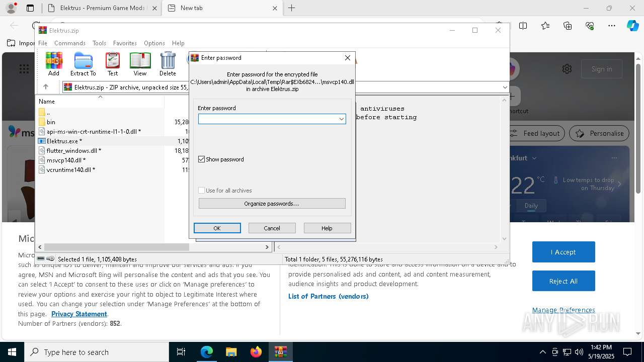Cancel the password dialog
644x362 pixels.
(272, 228)
